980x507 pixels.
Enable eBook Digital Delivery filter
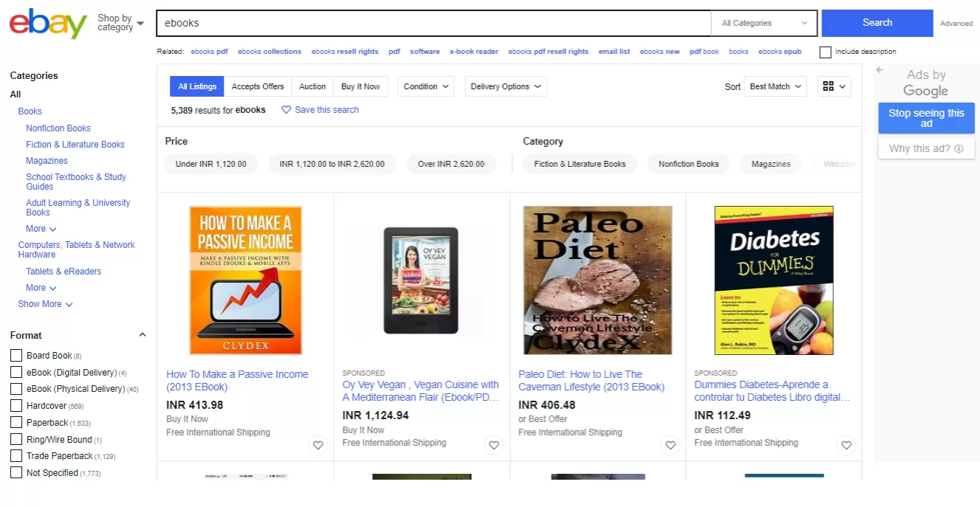pyautogui.click(x=16, y=372)
